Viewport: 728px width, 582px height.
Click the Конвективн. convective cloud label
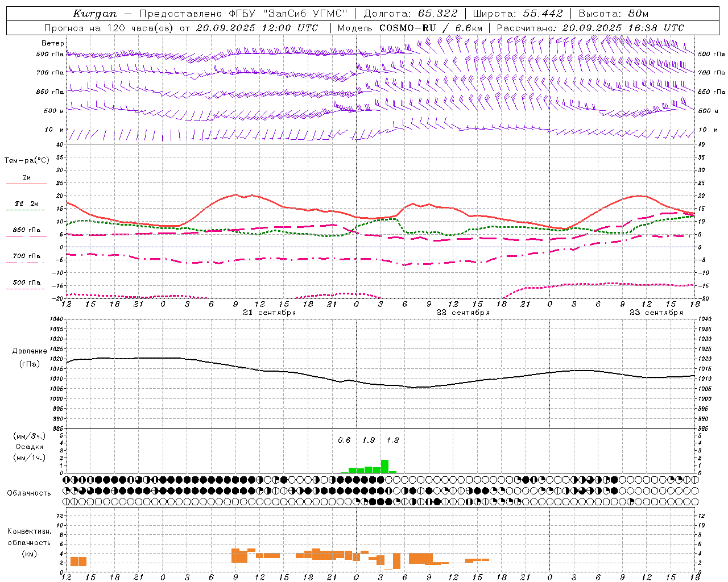pyautogui.click(x=29, y=531)
